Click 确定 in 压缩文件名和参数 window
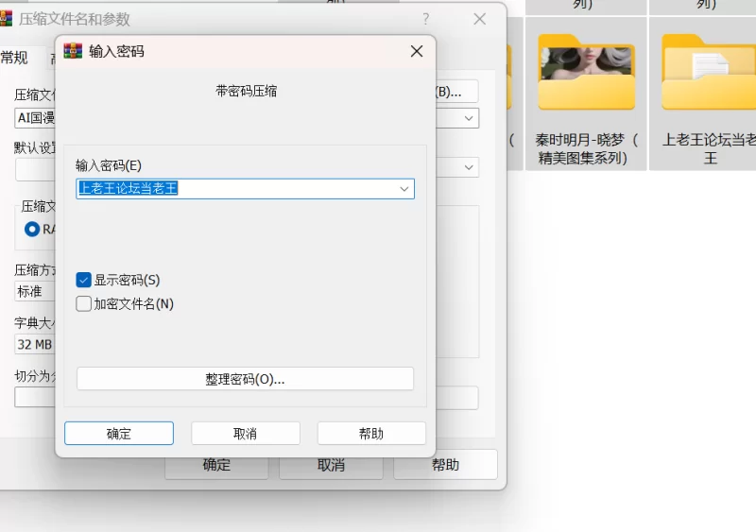 216,465
